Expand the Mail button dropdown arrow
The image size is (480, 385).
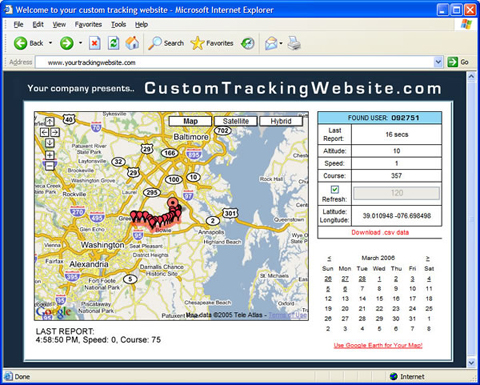[281, 43]
